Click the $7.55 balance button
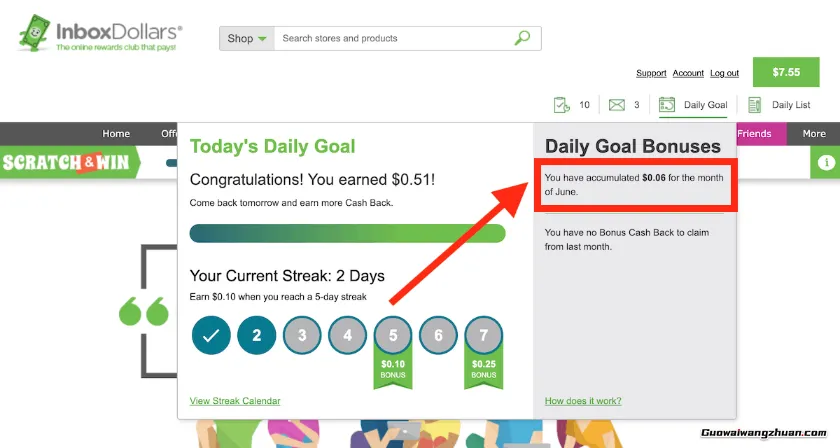The width and height of the screenshot is (840, 448). tap(787, 72)
